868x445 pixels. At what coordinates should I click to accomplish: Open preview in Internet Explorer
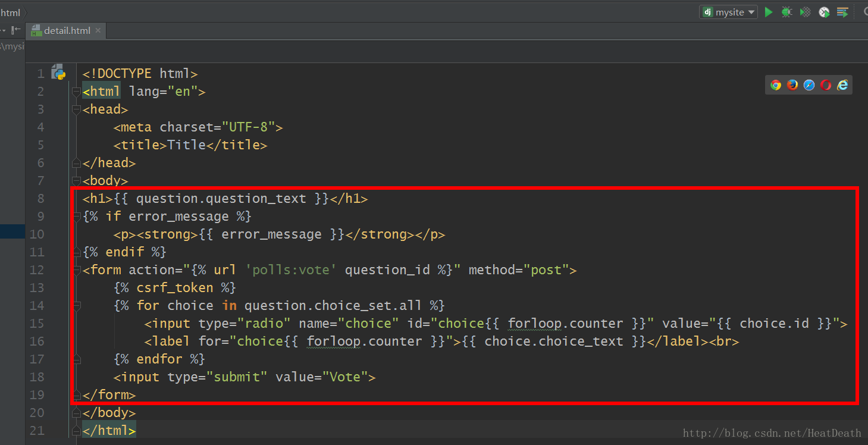pyautogui.click(x=842, y=84)
